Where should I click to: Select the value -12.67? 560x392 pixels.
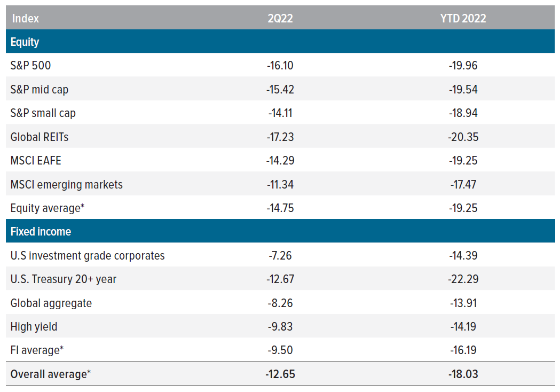(x=280, y=279)
